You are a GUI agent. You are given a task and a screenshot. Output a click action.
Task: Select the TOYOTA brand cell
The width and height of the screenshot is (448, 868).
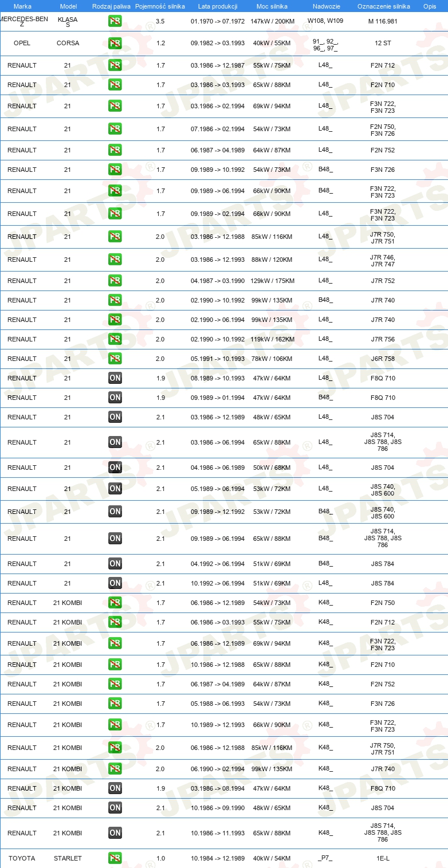coord(22,858)
